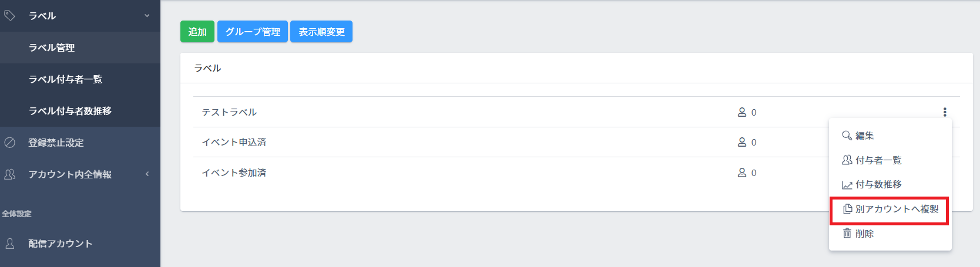The height and width of the screenshot is (267, 980).
Task: Open ラベル付与者一覧 in the sidebar
Action: click(x=65, y=79)
